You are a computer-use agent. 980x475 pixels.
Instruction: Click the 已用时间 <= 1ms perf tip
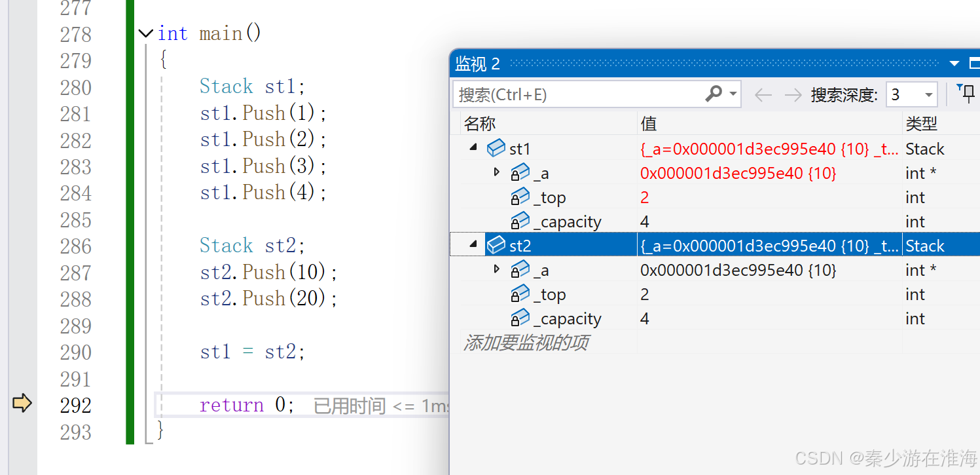[381, 406]
